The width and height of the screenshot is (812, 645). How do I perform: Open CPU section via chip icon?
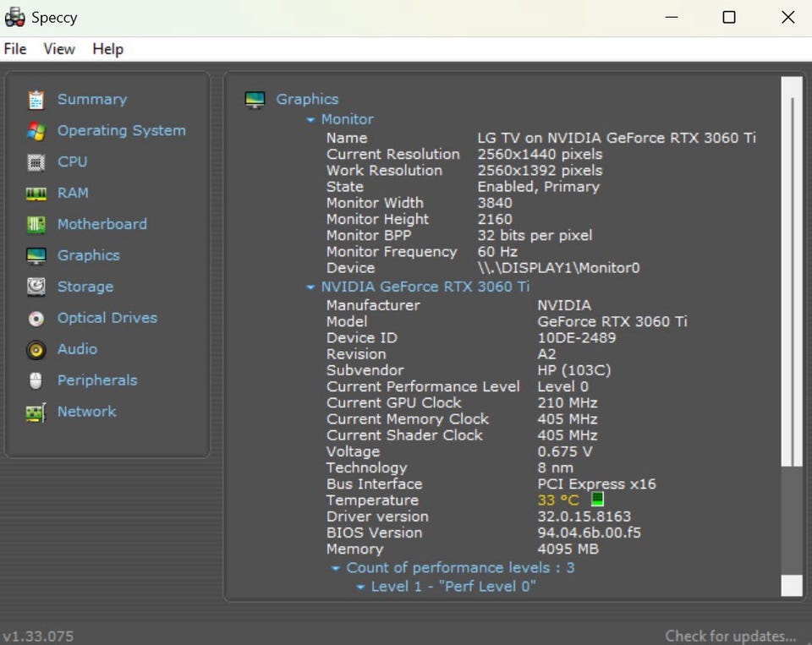[36, 162]
